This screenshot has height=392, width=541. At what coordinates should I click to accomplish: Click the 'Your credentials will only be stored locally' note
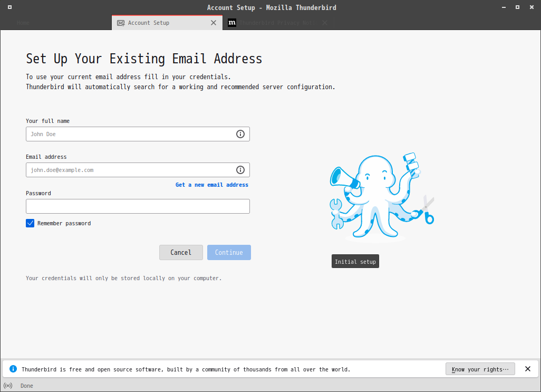(123, 278)
